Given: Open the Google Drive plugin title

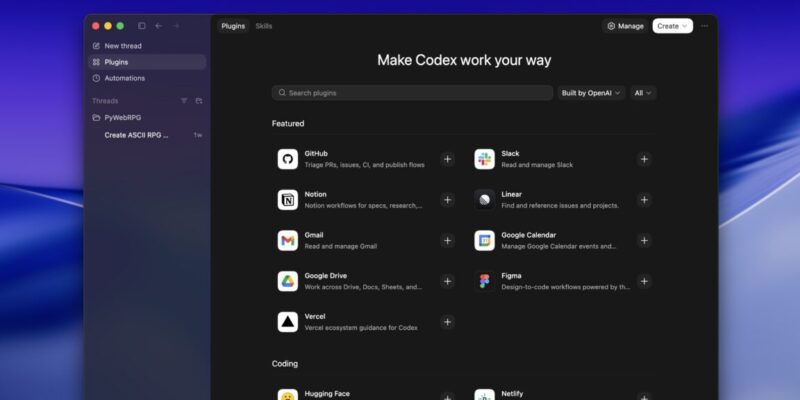Looking at the screenshot, I should click(x=326, y=276).
